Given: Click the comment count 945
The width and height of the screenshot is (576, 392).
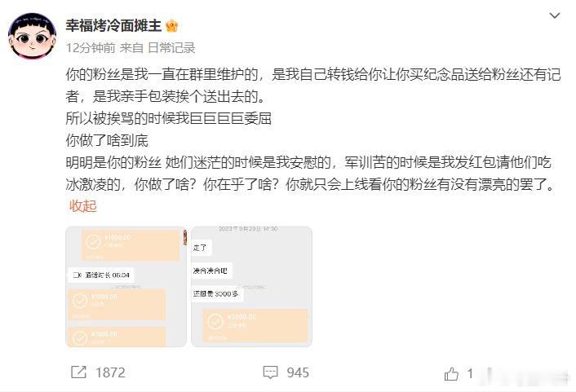Looking at the screenshot, I should click(x=298, y=373).
